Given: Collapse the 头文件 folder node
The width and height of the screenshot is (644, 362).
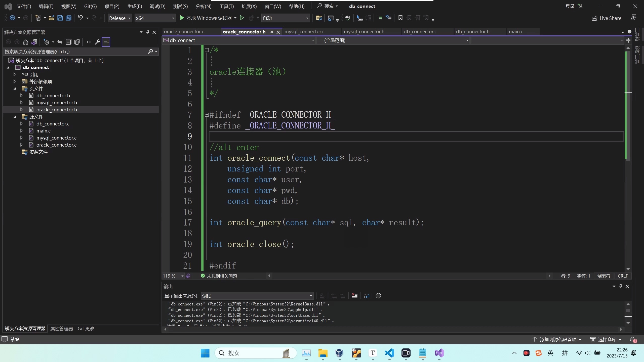Looking at the screenshot, I should 15,88.
